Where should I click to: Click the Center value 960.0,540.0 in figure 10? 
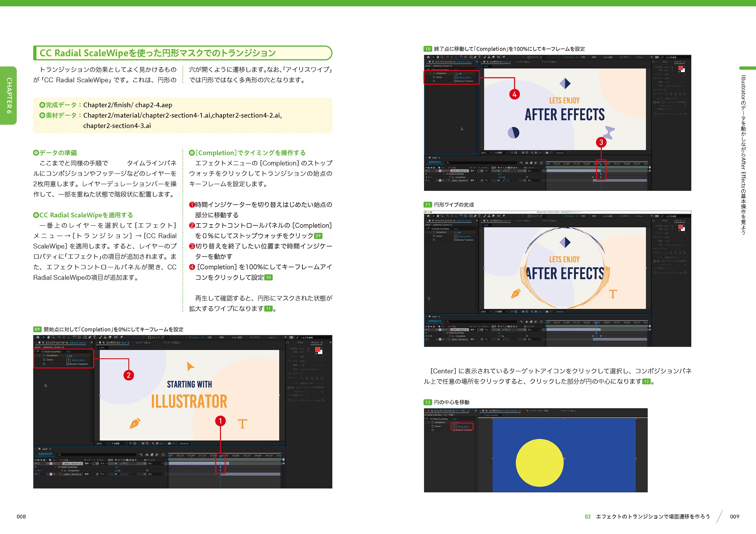464,78
